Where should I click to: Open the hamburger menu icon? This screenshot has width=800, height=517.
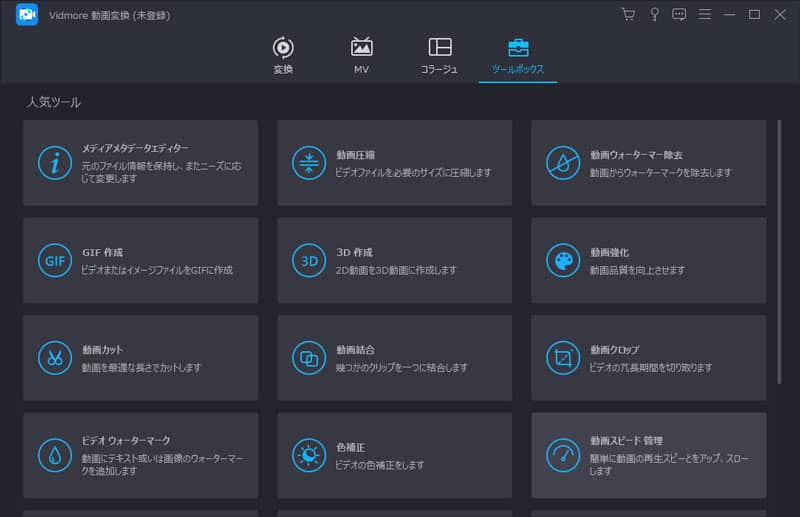point(705,14)
